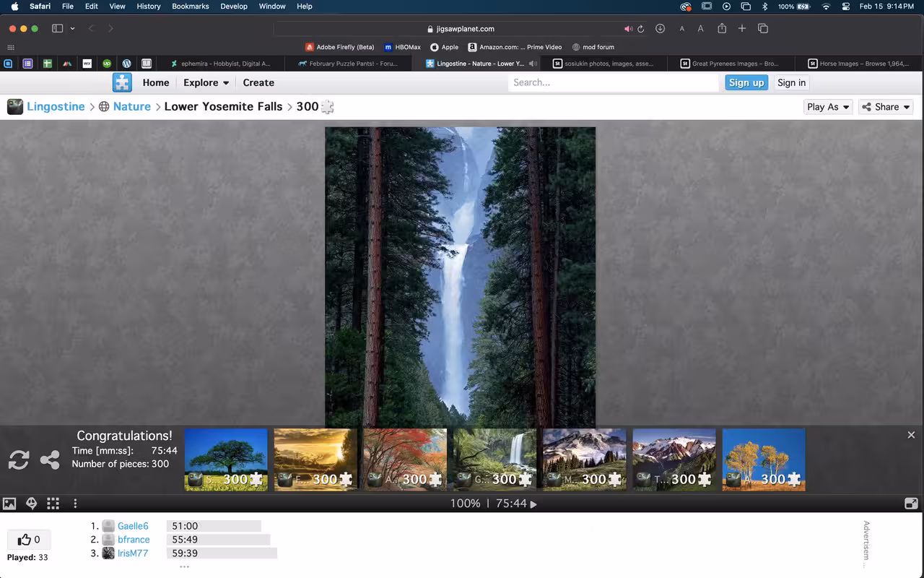Show the puzzle image preview icon
The height and width of the screenshot is (578, 924).
[9, 504]
